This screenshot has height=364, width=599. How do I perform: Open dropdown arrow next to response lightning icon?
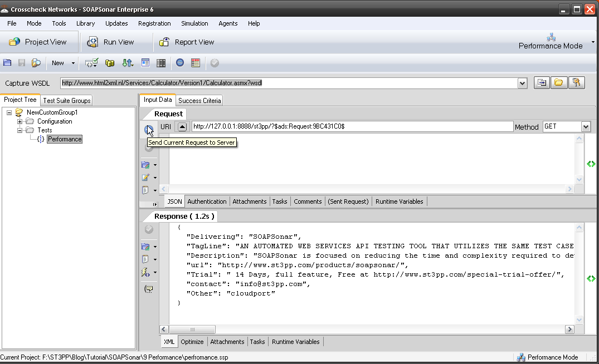[x=155, y=272]
